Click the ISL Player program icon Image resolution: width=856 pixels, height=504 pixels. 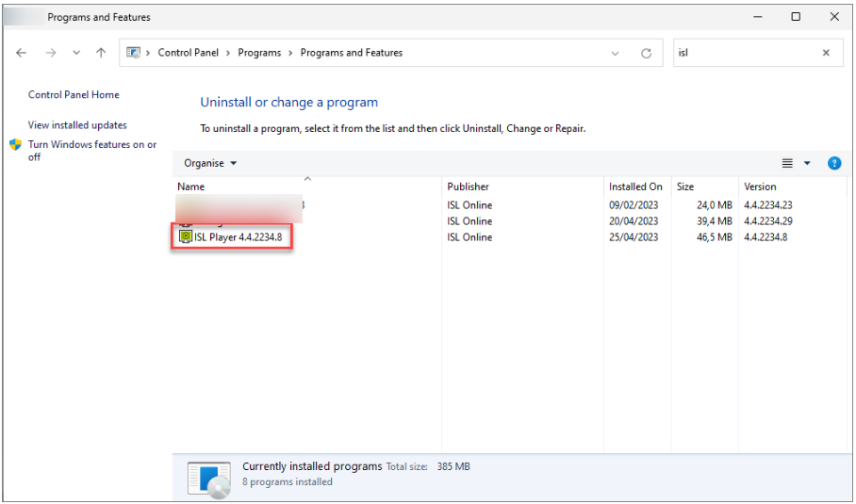pos(186,237)
